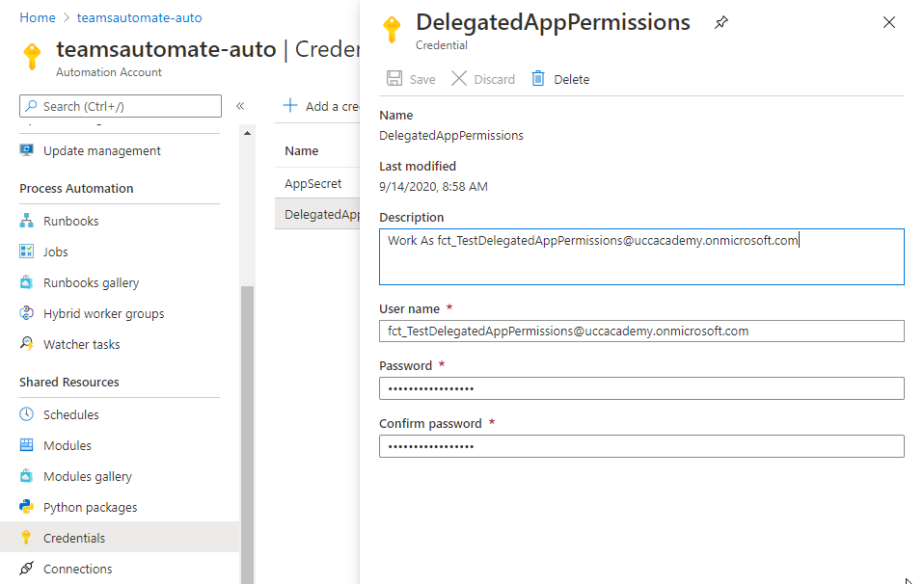This screenshot has width=924, height=584.
Task: Select the Connections menu item
Action: pos(77,569)
